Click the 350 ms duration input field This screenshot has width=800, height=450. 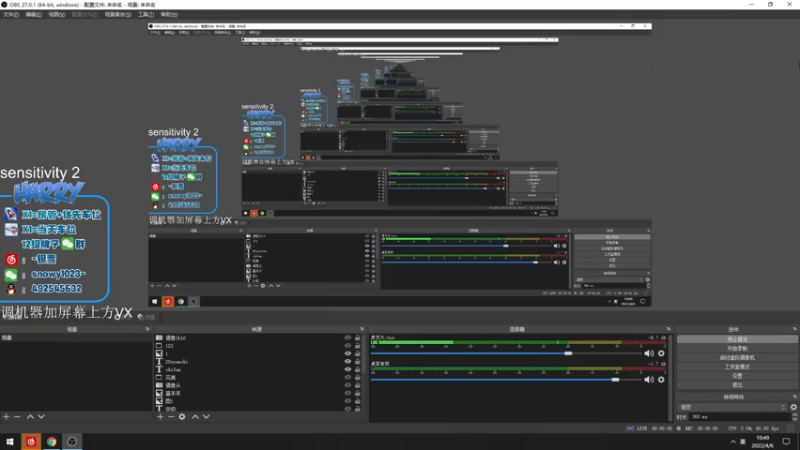pos(740,417)
